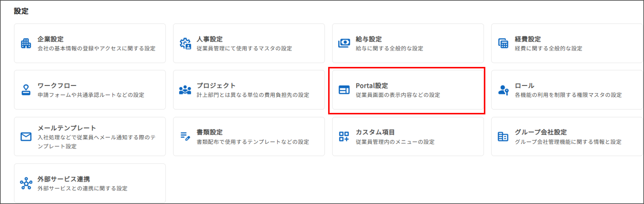Click text 書類配布で使用するテンプレートなどの設定
The image size is (644, 204).
click(x=253, y=142)
